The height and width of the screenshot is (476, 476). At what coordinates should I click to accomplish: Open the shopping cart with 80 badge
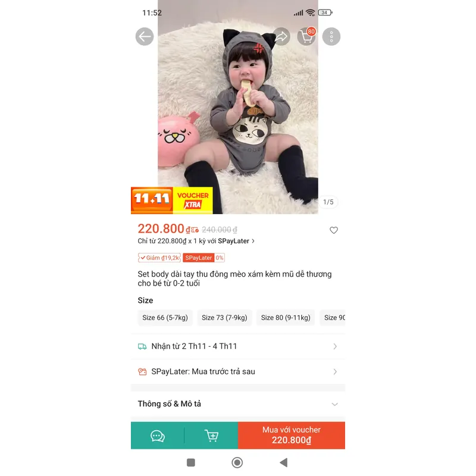point(306,37)
